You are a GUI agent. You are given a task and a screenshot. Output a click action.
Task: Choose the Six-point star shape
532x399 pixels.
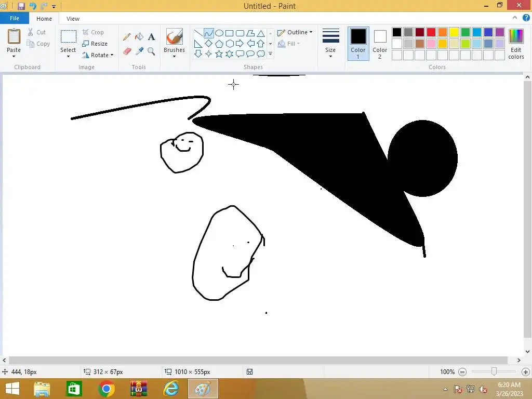(x=229, y=54)
